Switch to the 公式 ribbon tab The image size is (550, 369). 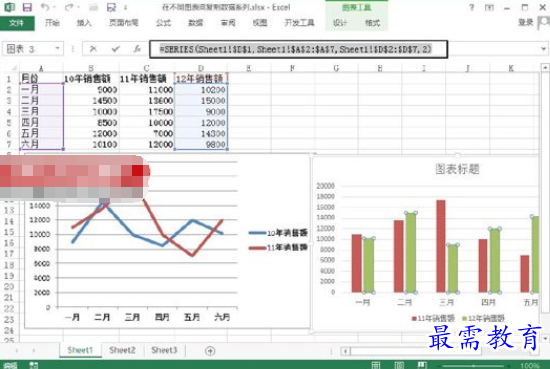click(x=163, y=23)
